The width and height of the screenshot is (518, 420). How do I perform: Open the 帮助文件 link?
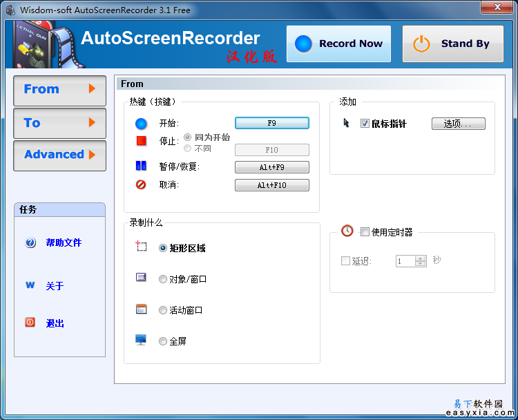[64, 242]
